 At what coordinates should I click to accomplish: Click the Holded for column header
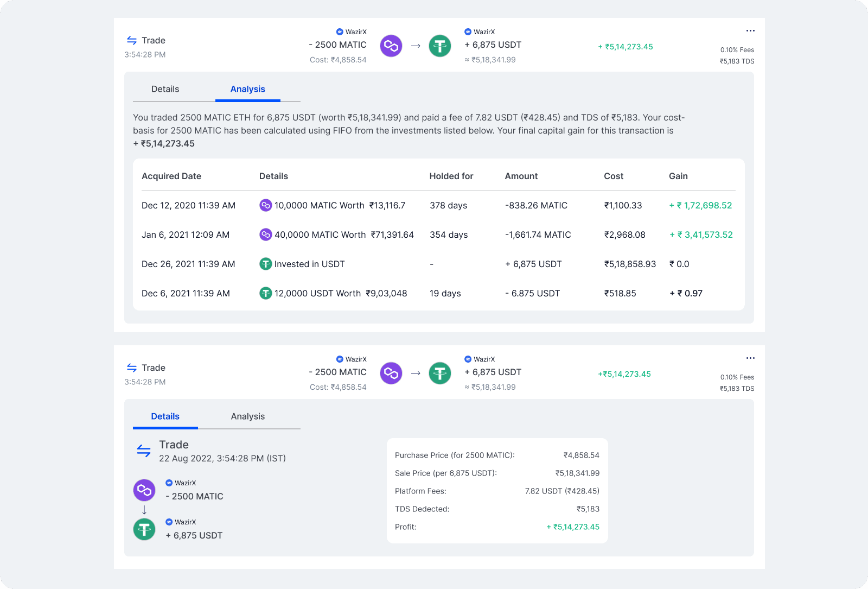(x=451, y=176)
